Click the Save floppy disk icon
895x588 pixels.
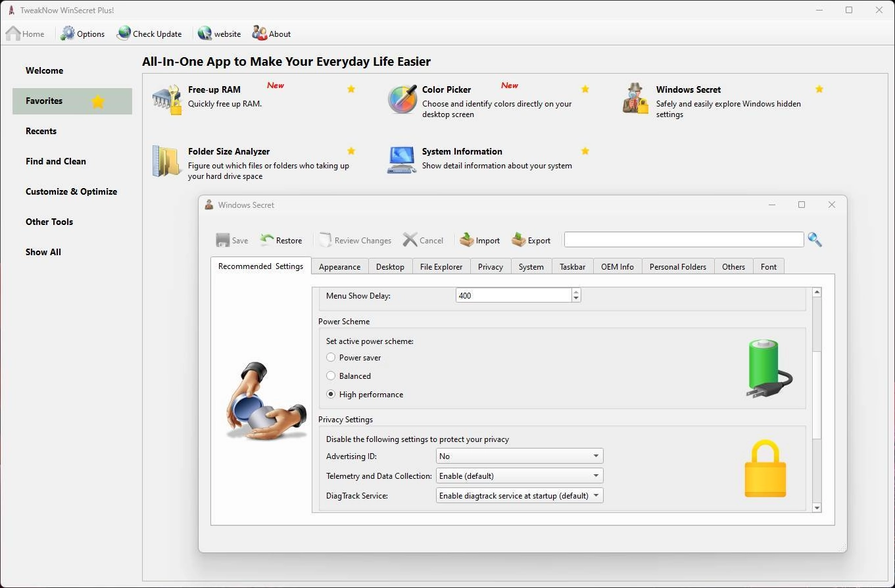coord(223,240)
